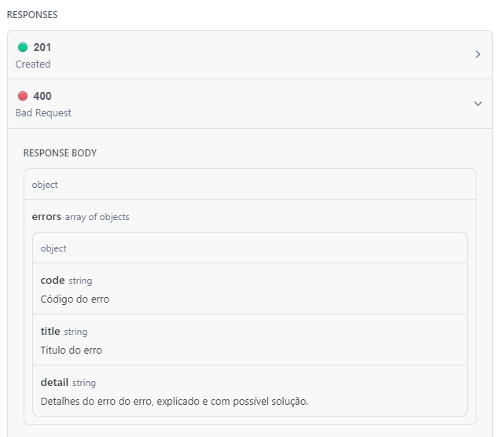Select the 400 status code label
Viewport: 504px width, 437px height.
(x=42, y=96)
